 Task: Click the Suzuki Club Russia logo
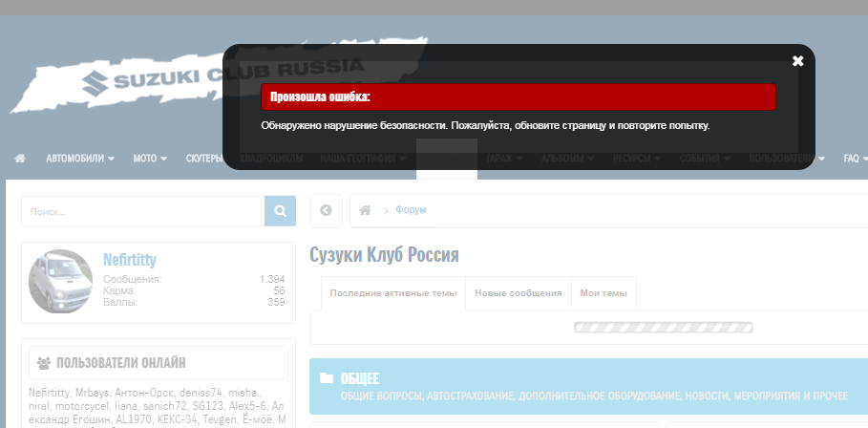coord(222,75)
